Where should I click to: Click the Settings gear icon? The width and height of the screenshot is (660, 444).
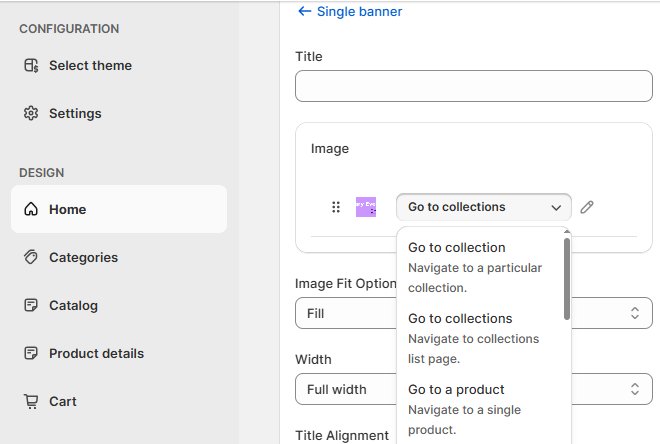pos(31,113)
